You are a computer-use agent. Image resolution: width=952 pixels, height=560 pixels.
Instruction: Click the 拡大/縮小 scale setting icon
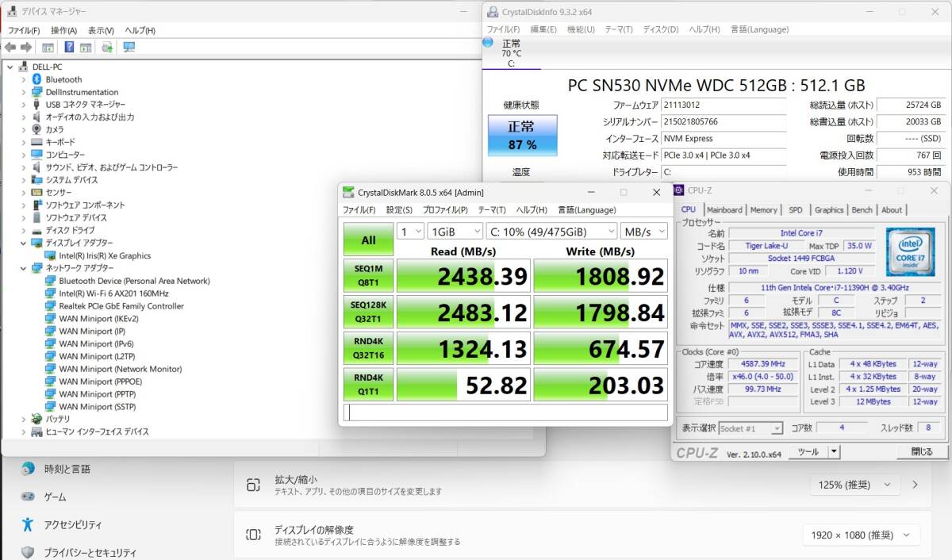tap(253, 485)
